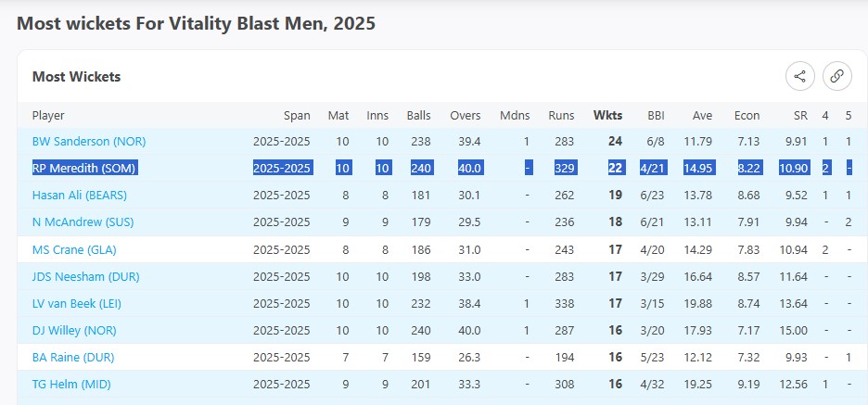Click the share icon in Most Wickets card

pyautogui.click(x=800, y=76)
